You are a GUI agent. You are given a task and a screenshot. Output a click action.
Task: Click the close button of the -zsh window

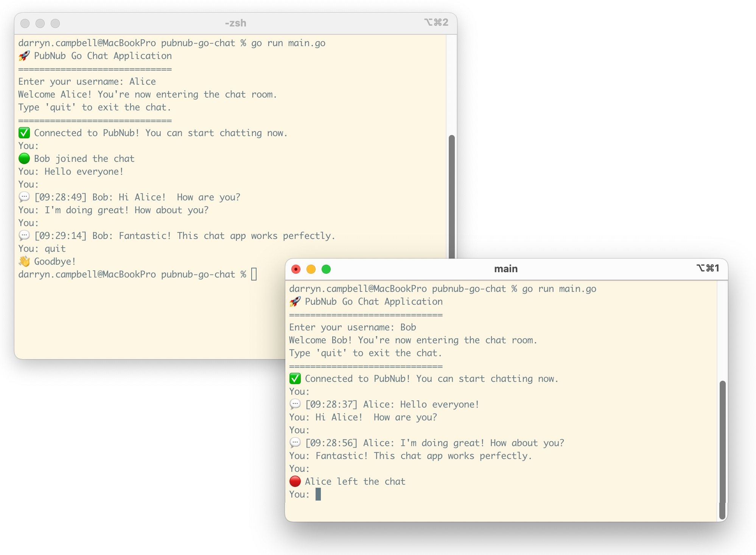pyautogui.click(x=25, y=23)
